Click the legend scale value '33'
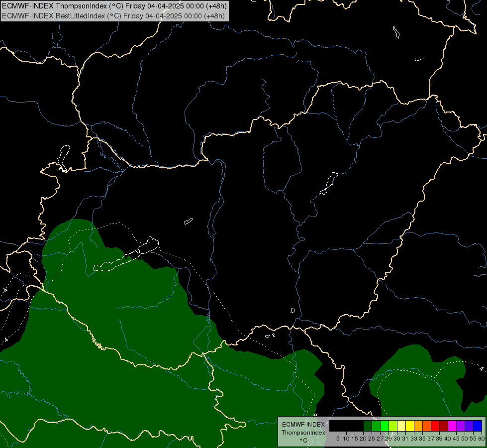 click(x=414, y=439)
